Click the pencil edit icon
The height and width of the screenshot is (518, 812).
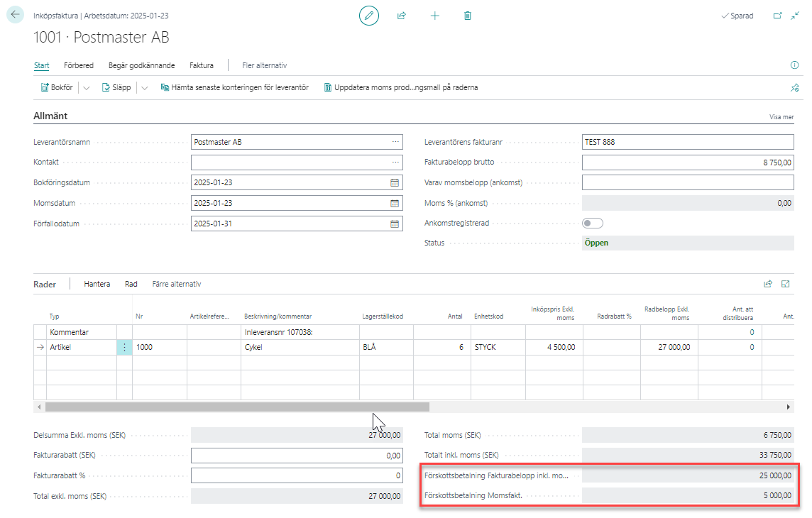pos(368,16)
